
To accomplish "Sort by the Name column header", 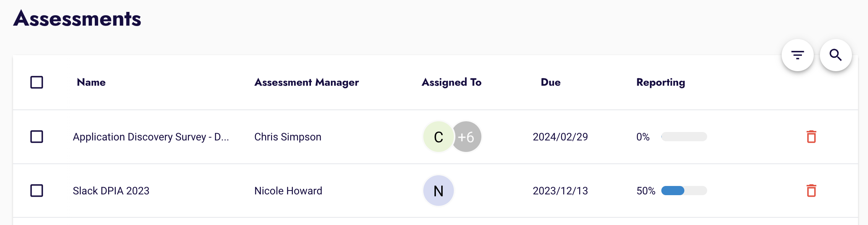I will point(91,82).
